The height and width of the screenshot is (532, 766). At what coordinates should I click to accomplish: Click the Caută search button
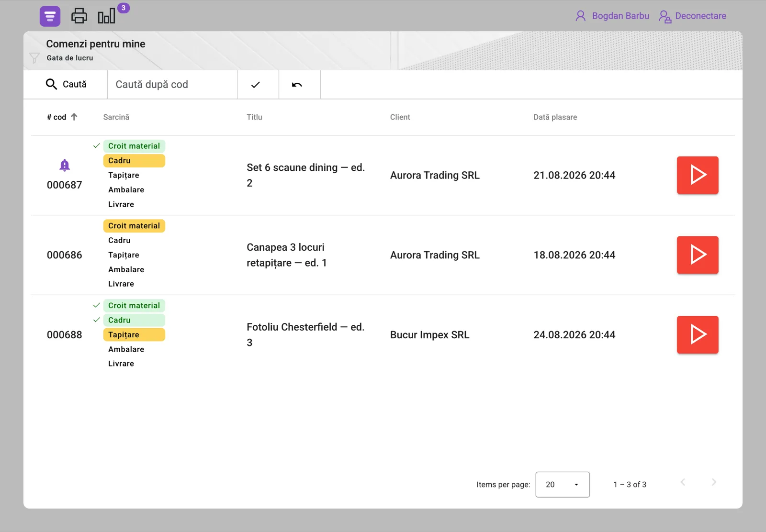coord(66,84)
